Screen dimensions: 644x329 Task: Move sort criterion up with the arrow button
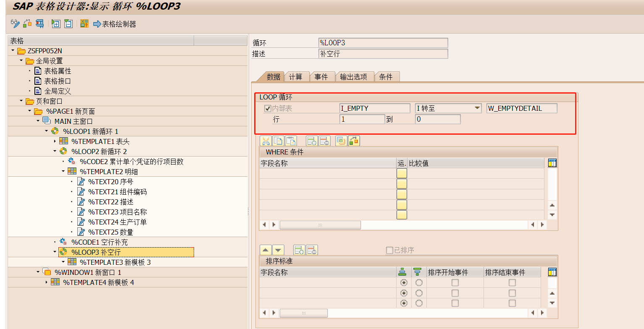click(x=266, y=250)
